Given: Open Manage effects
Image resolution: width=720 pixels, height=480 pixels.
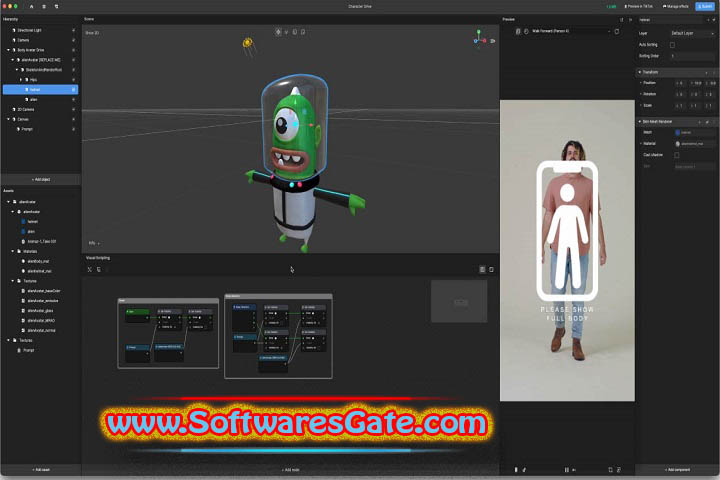Looking at the screenshot, I should pyautogui.click(x=675, y=6).
